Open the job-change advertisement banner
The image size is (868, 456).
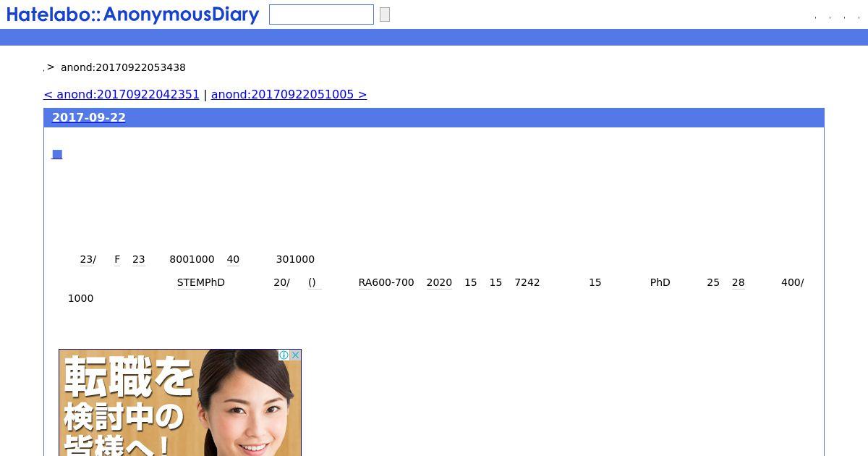pos(180,402)
